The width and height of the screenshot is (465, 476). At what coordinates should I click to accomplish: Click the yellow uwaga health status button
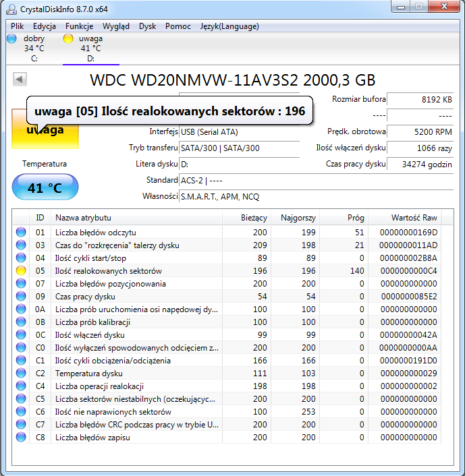coord(45,129)
